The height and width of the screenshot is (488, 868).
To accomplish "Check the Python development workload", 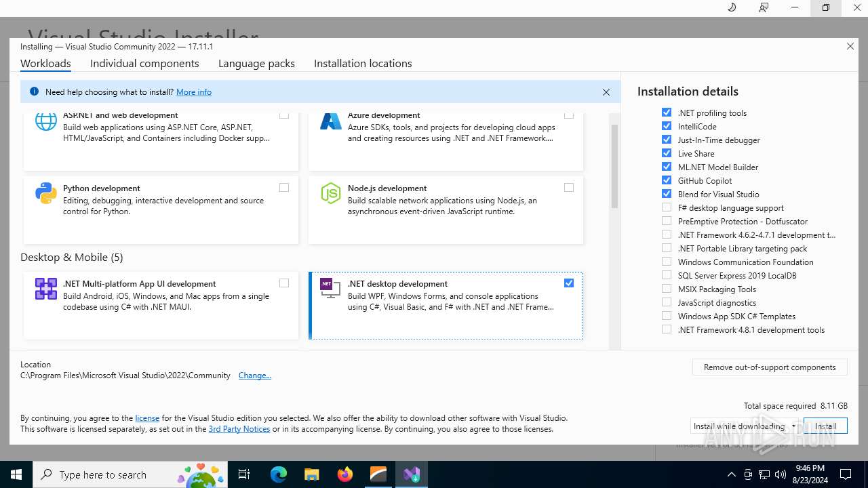I will coord(284,188).
